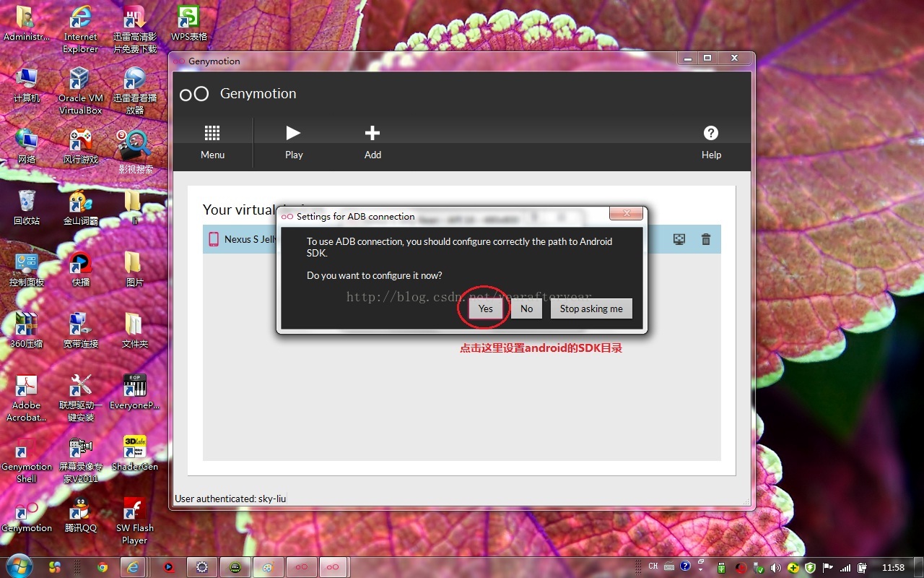924x578 pixels.
Task: Open the 快播 desktop icon
Action: click(80, 269)
